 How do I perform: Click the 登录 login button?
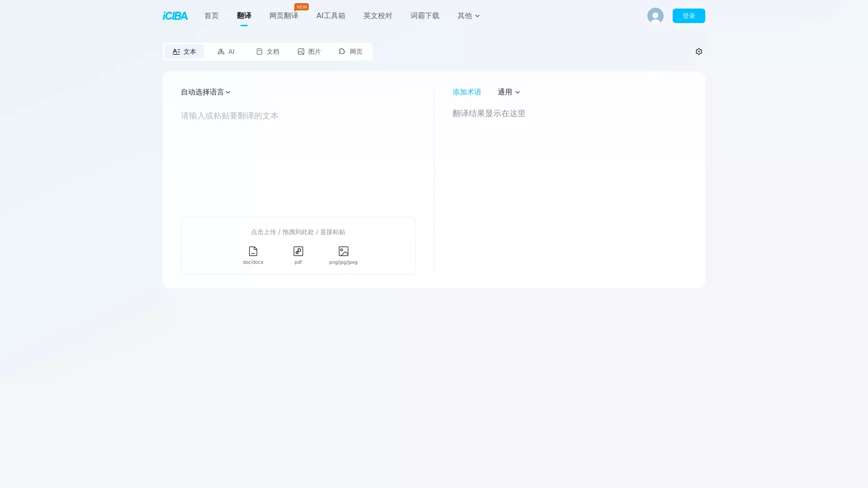coord(689,16)
